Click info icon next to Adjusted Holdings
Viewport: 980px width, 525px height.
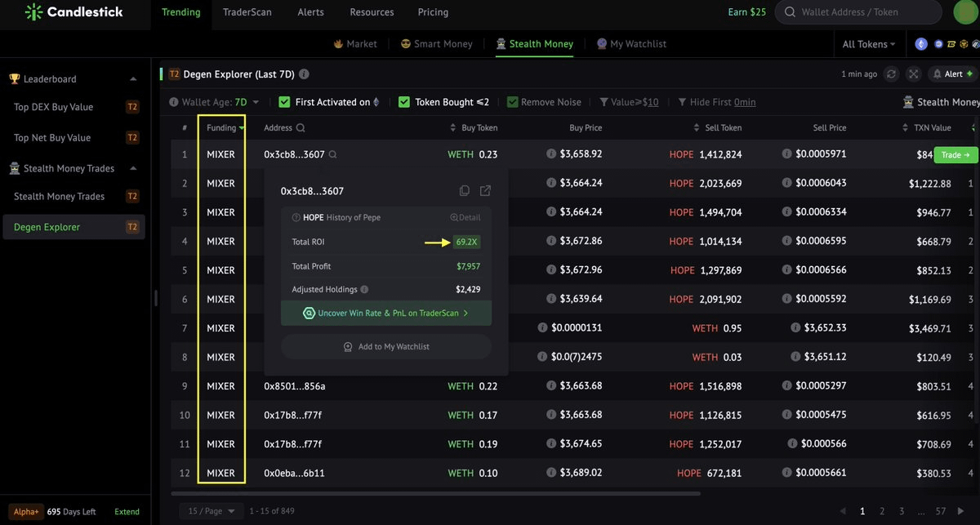click(364, 289)
